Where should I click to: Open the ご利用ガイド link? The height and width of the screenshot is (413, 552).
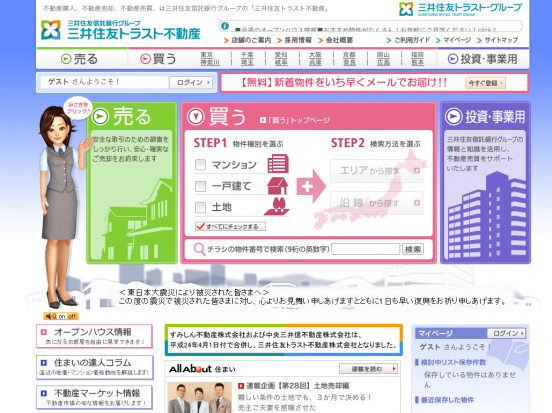click(408, 40)
